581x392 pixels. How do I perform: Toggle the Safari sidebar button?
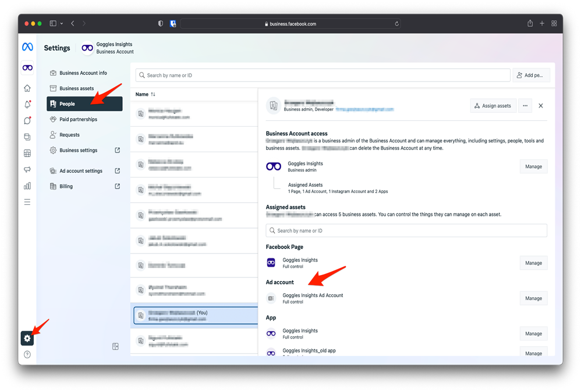[x=53, y=24]
